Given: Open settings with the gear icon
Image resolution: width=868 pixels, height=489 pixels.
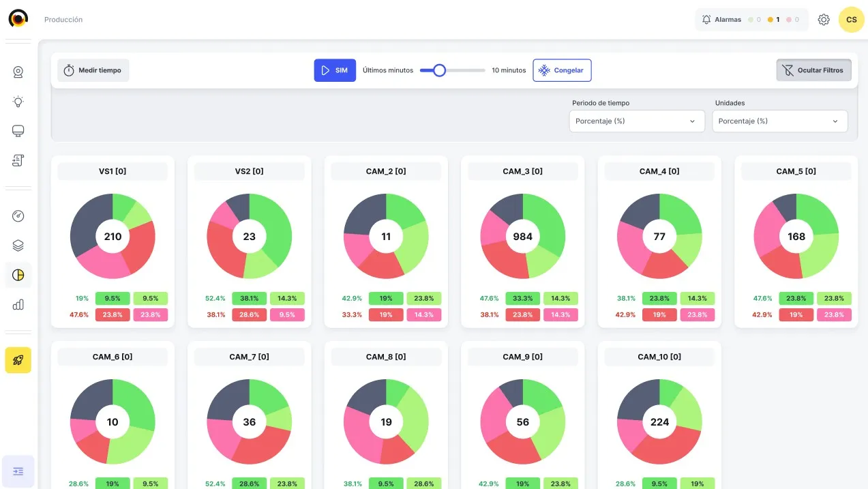Looking at the screenshot, I should point(824,20).
